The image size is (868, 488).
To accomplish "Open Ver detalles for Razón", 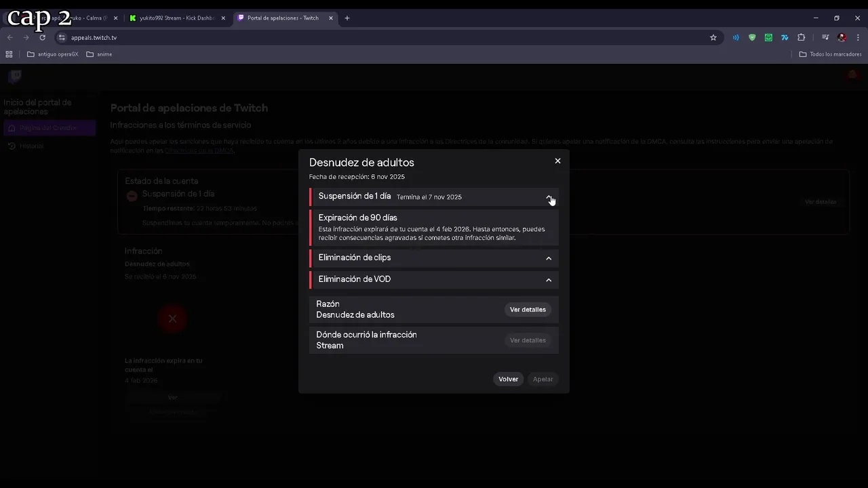I will click(x=528, y=310).
